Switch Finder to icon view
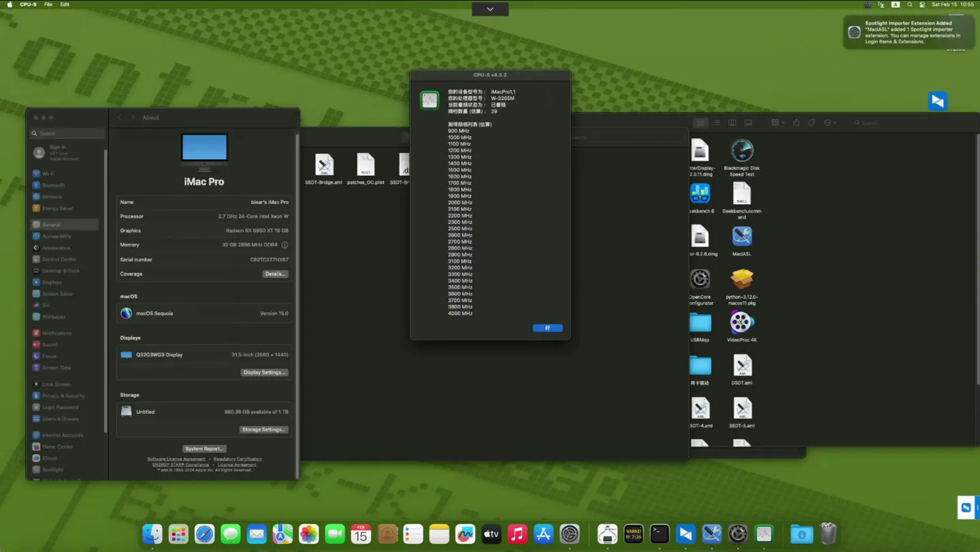Screen dimensions: 980x552 click(x=700, y=123)
